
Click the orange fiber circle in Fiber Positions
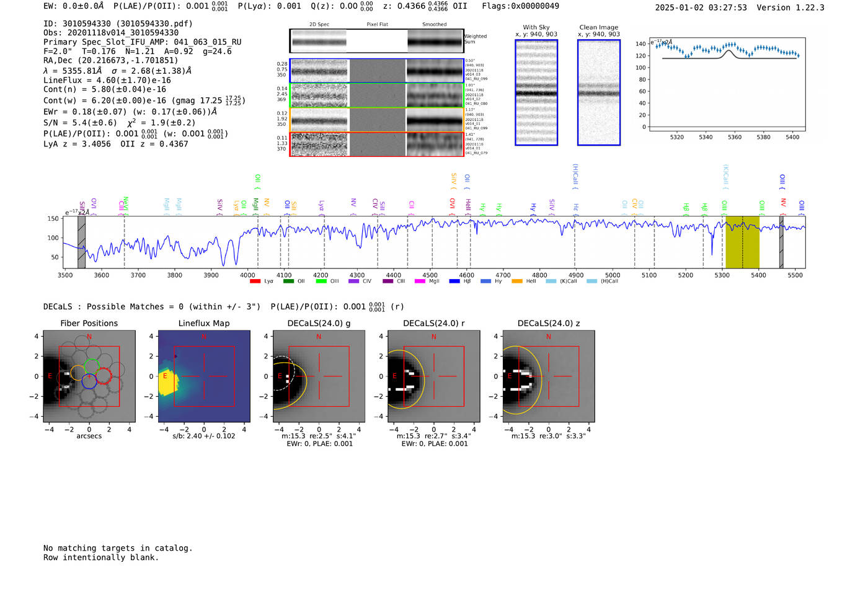click(77, 373)
